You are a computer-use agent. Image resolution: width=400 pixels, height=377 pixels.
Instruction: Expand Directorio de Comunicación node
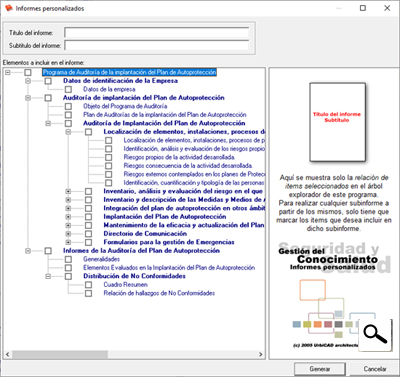click(68, 234)
